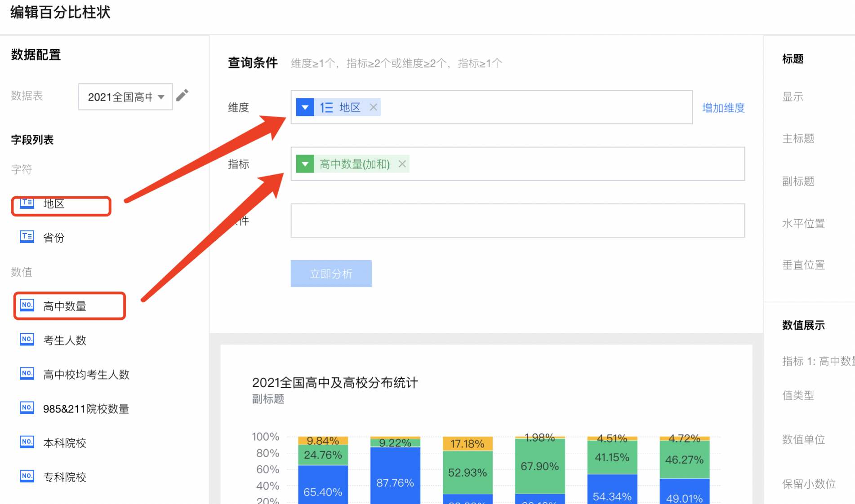Click the 主标题 setting label

pos(798,138)
